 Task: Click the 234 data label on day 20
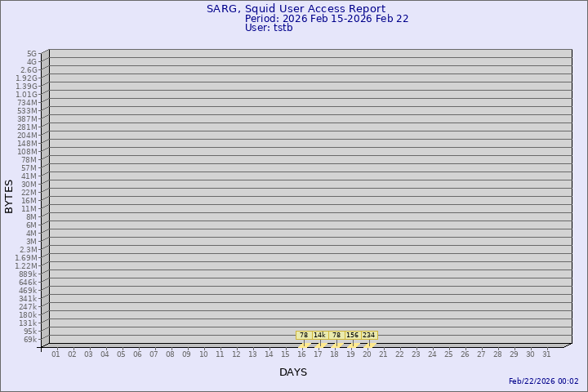368,335
